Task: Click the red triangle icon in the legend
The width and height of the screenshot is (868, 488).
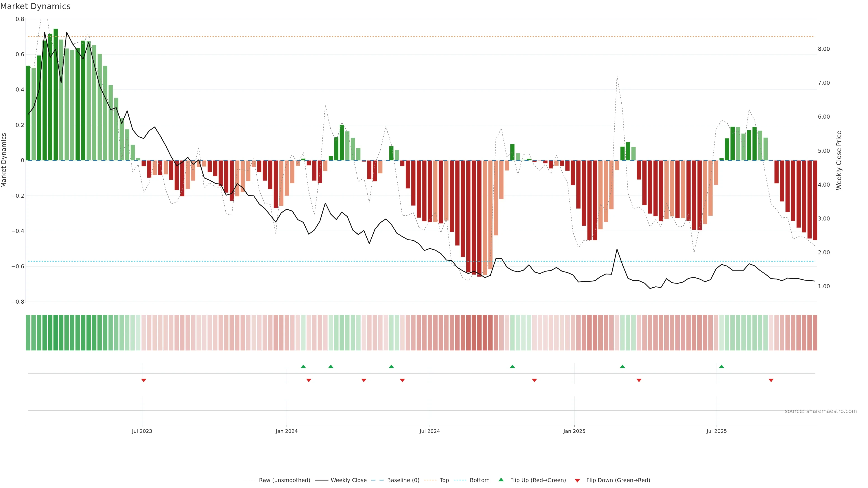Action: click(x=577, y=480)
